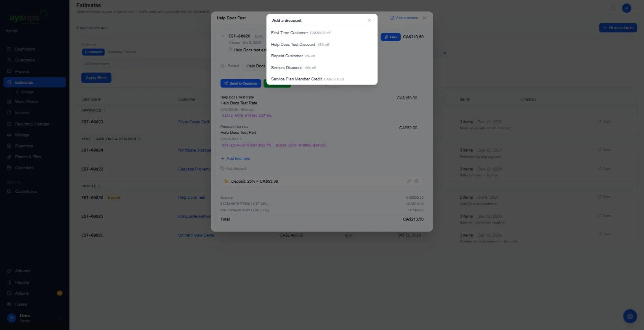Open the support chat widget
Viewport: 644px width, 330px height.
[630, 316]
